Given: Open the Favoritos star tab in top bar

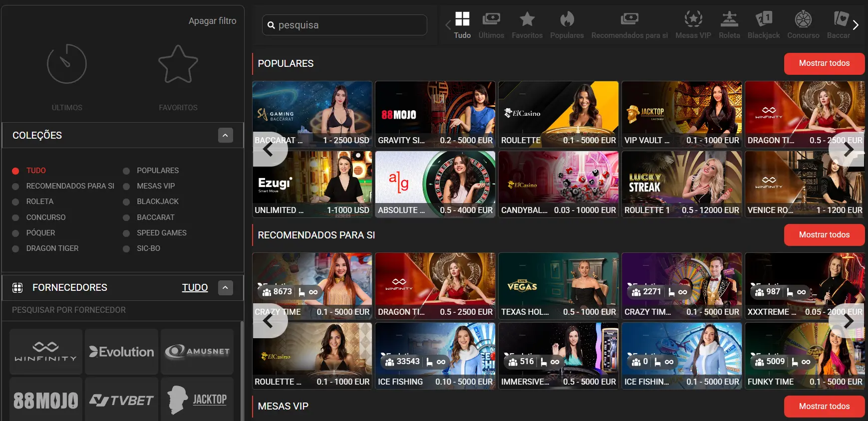Looking at the screenshot, I should (x=527, y=25).
